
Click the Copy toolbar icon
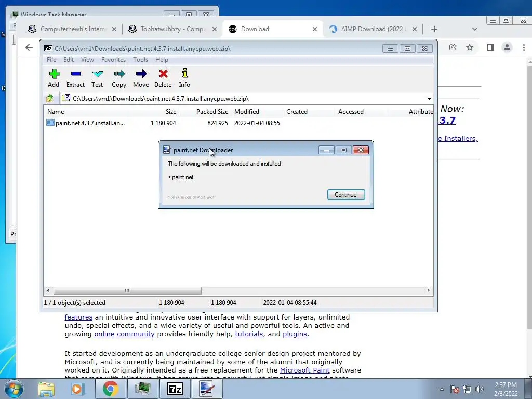119,78
